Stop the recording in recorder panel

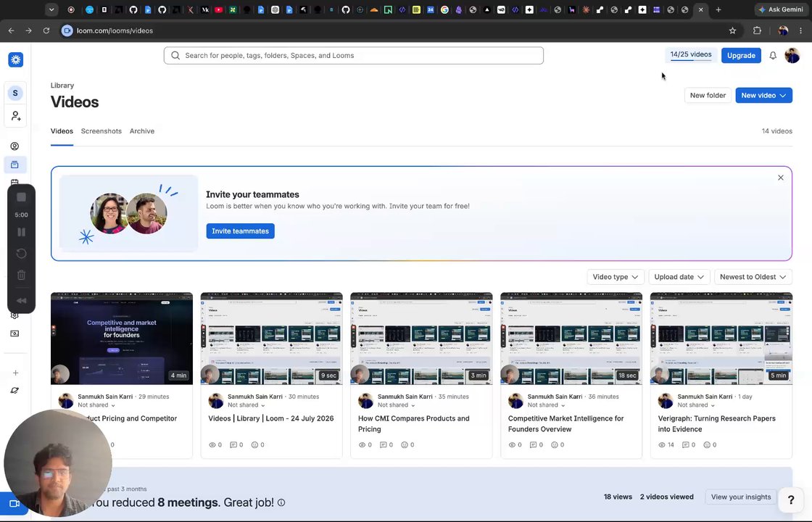(x=21, y=197)
